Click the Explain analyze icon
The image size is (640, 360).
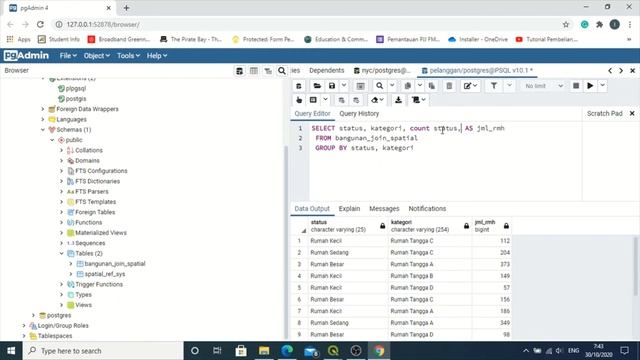[x=313, y=100]
